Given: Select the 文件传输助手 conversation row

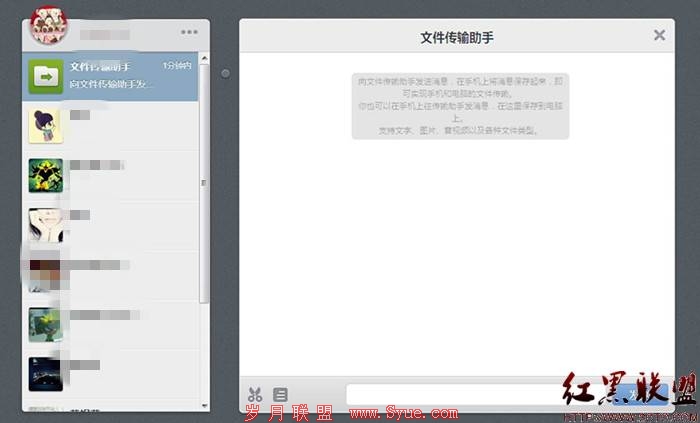Looking at the screenshot, I should tap(110, 77).
